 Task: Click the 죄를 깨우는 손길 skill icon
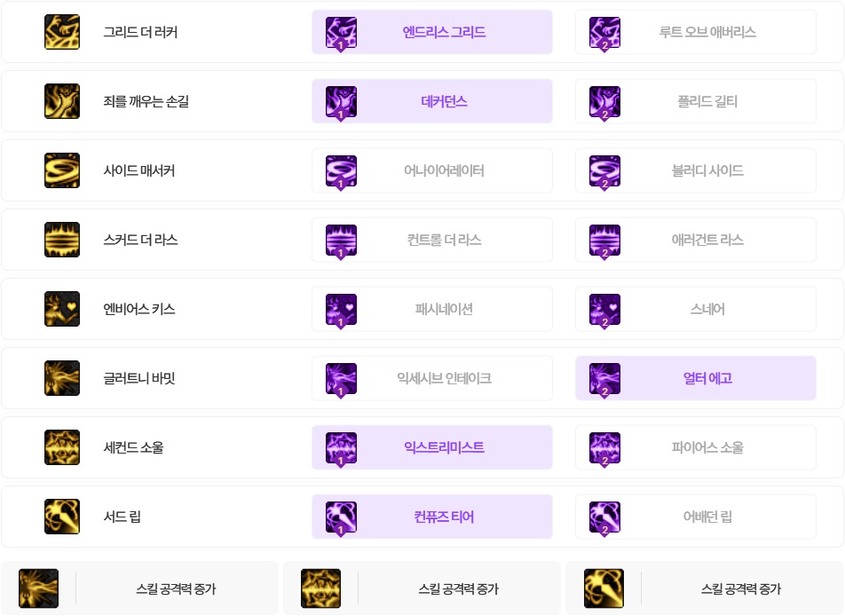pos(62,101)
